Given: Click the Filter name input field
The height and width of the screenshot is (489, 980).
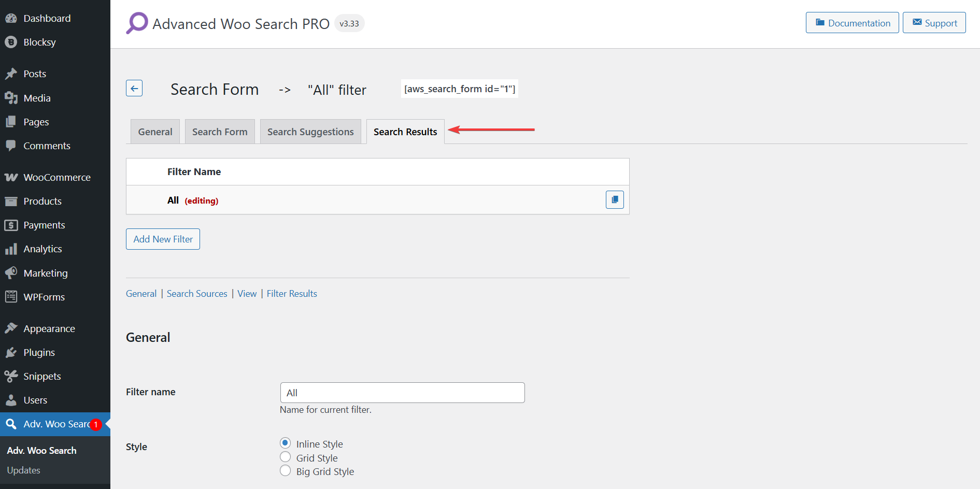Looking at the screenshot, I should point(403,393).
